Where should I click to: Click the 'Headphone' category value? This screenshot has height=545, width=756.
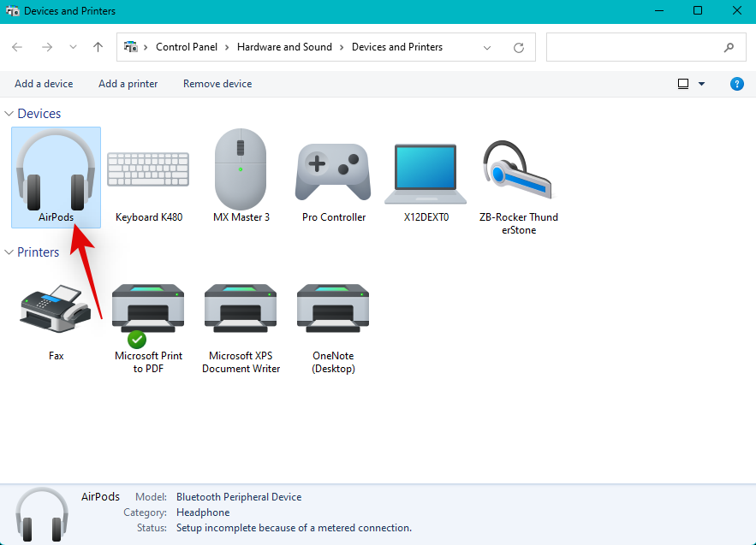pos(203,512)
